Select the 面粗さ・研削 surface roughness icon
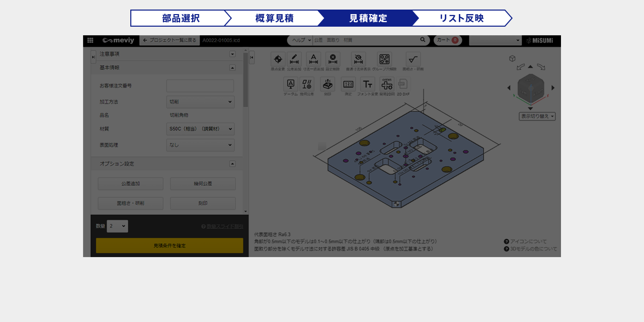The width and height of the screenshot is (644, 322). tap(413, 59)
